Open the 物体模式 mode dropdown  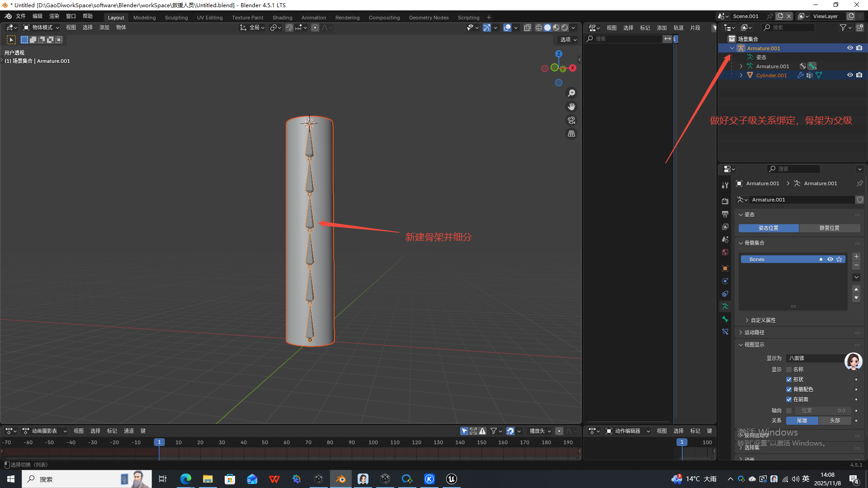tap(42, 28)
